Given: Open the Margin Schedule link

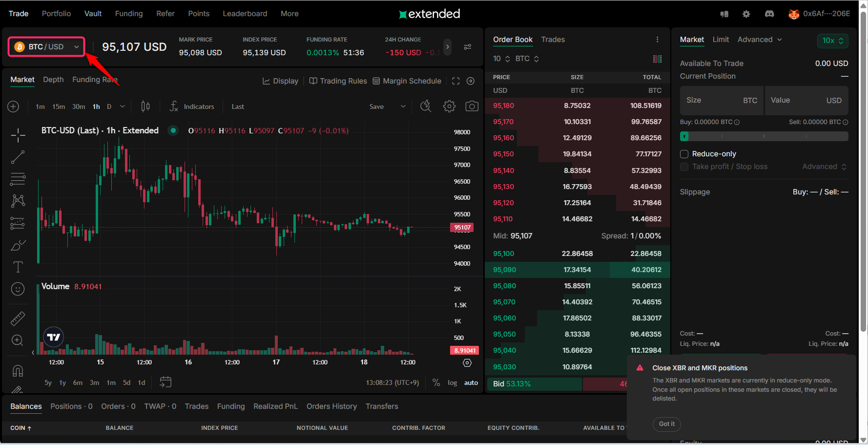Looking at the screenshot, I should (413, 81).
